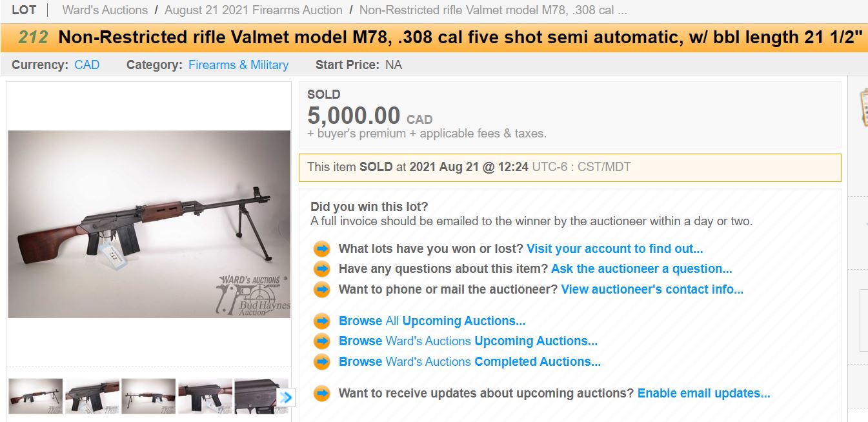
Task: Advance thumbnail strip with next arrow
Action: 287,397
